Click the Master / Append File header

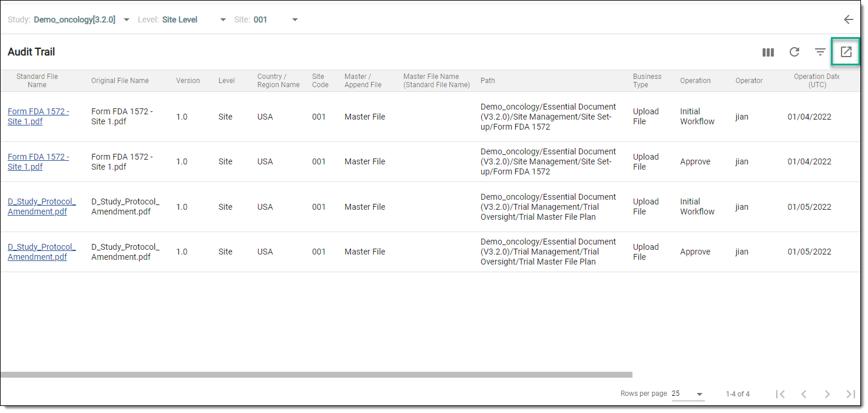pyautogui.click(x=363, y=81)
